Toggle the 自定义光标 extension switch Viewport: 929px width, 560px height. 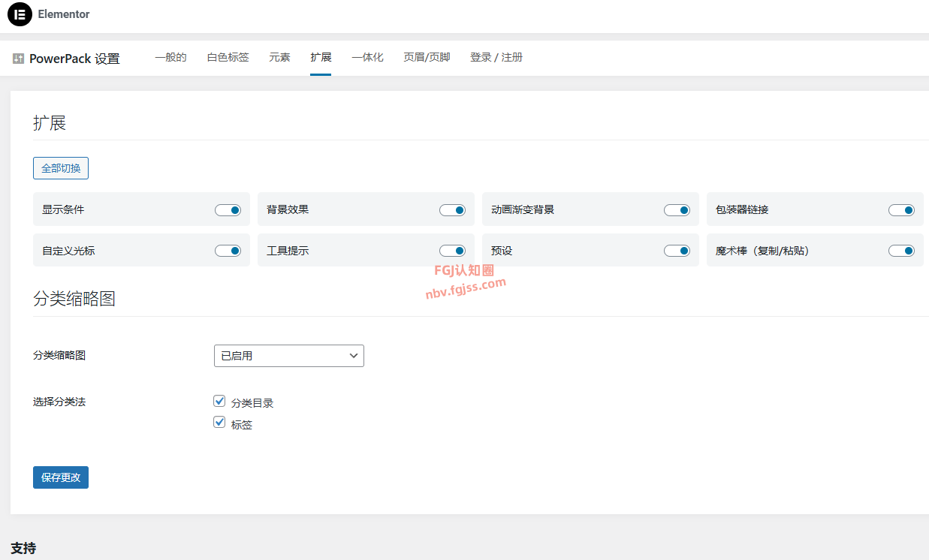tap(228, 251)
